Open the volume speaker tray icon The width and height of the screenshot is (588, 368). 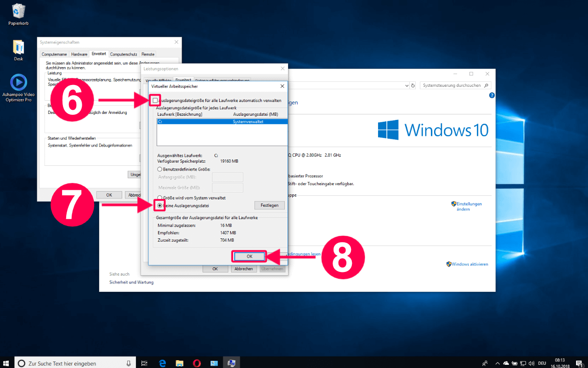(531, 363)
